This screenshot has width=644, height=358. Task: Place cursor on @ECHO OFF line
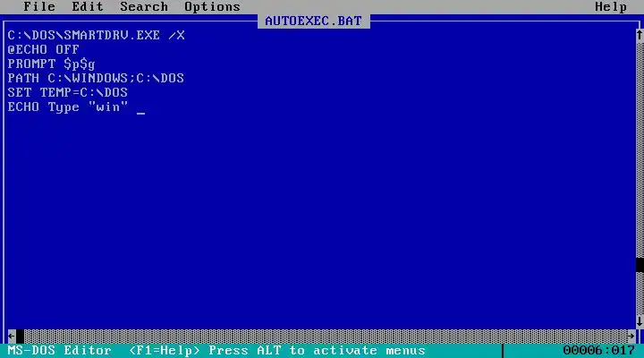tap(43, 50)
